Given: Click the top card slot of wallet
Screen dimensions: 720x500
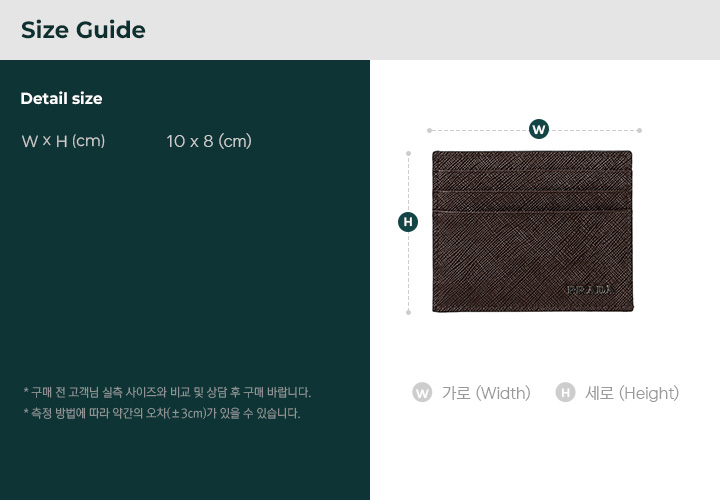Looking at the screenshot, I should [532, 162].
